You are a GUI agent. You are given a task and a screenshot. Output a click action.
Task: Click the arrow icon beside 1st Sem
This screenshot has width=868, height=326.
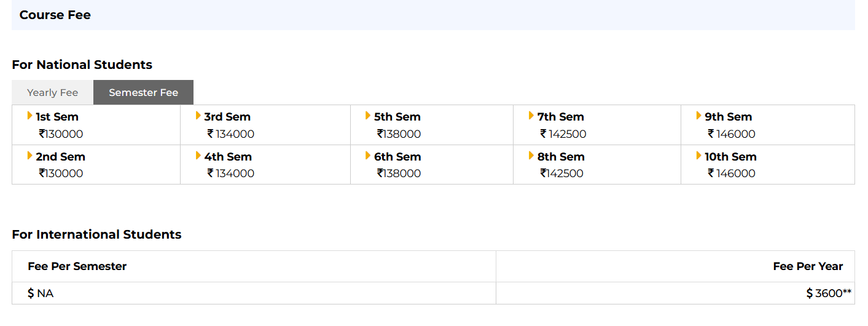click(x=30, y=116)
